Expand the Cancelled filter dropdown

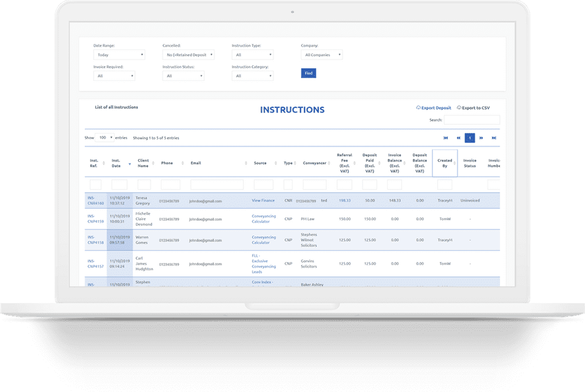click(x=188, y=55)
